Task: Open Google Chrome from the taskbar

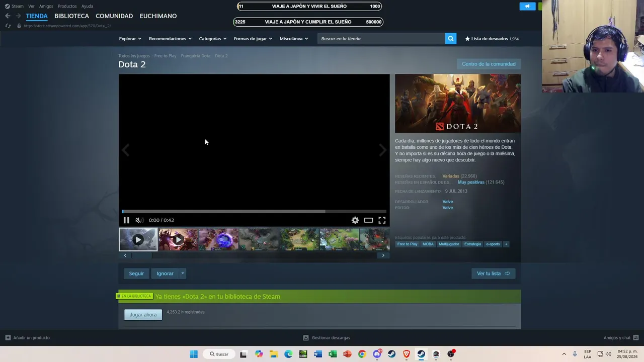Action: pos(362,354)
